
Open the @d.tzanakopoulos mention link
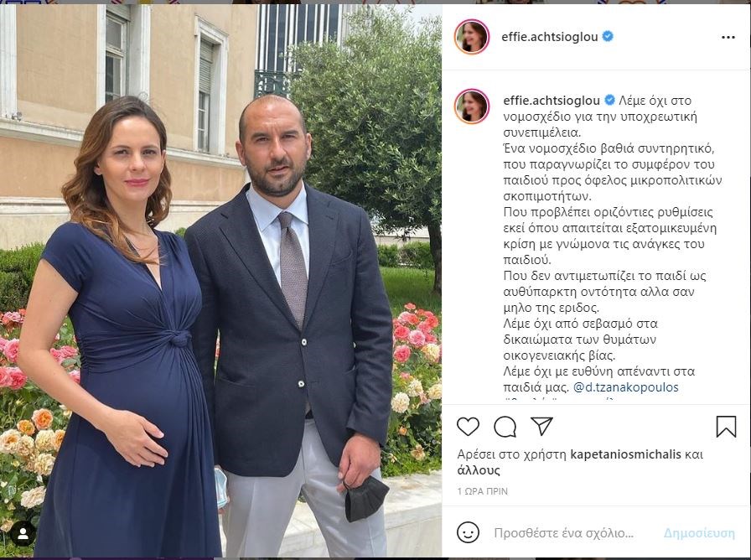(625, 387)
